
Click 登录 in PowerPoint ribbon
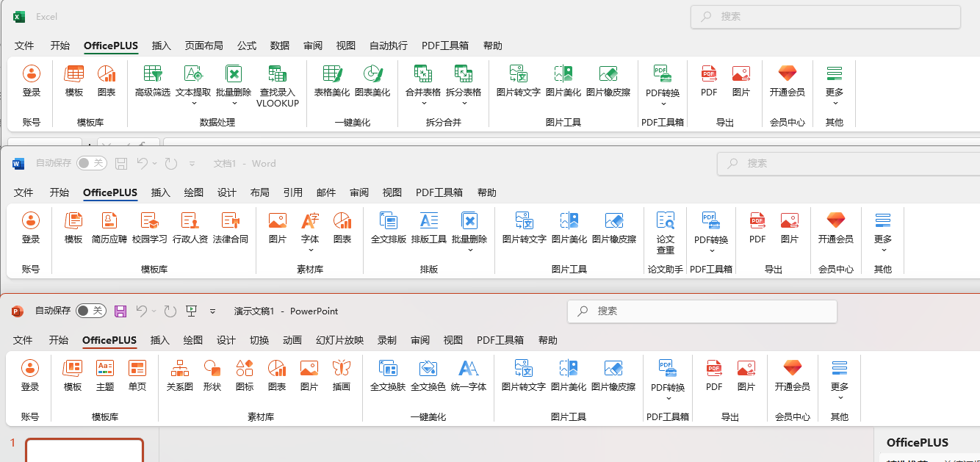[30, 375]
